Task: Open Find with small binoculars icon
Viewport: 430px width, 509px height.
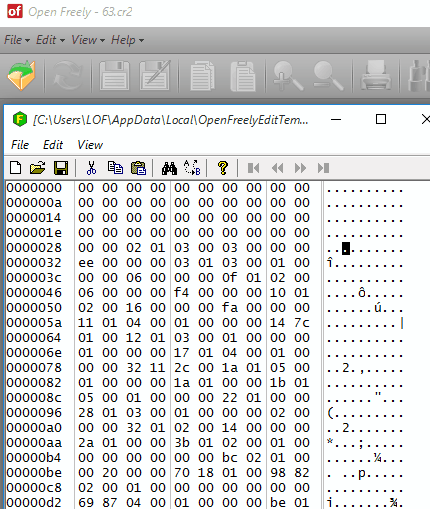Action: pos(169,168)
